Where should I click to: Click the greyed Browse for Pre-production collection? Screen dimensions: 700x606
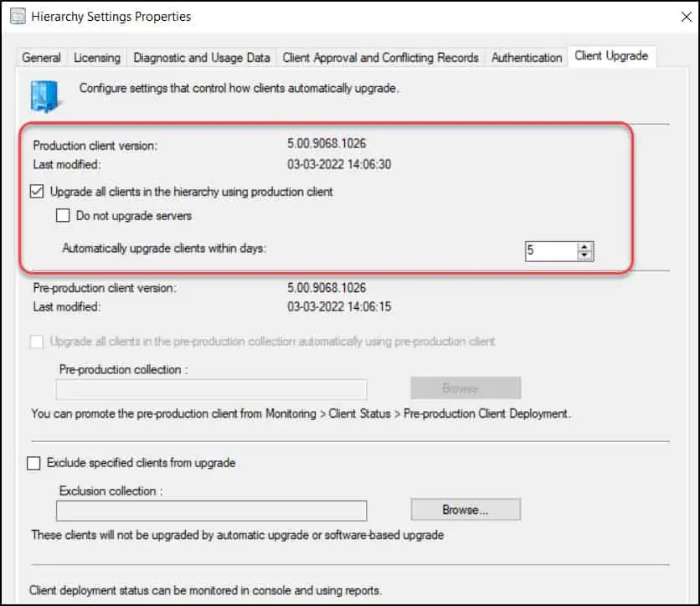click(466, 388)
